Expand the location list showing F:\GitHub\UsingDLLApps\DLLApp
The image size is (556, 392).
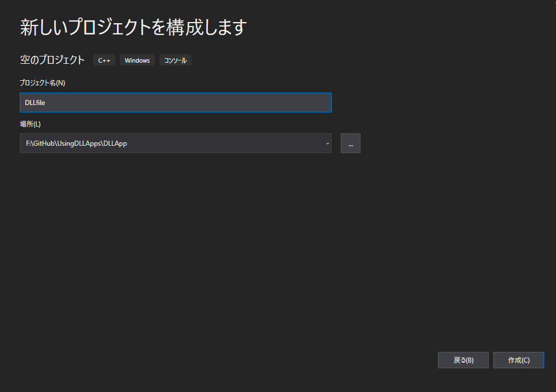click(327, 143)
